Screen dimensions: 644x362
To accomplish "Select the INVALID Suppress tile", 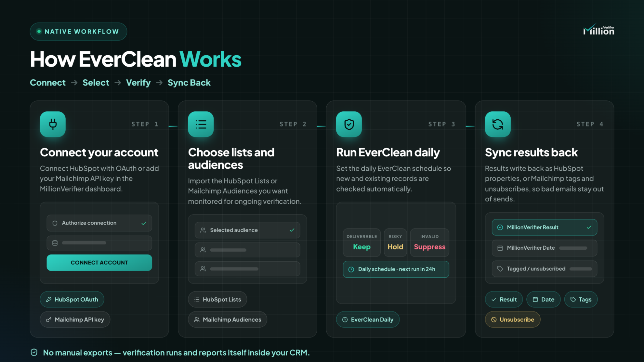I will pos(429,243).
